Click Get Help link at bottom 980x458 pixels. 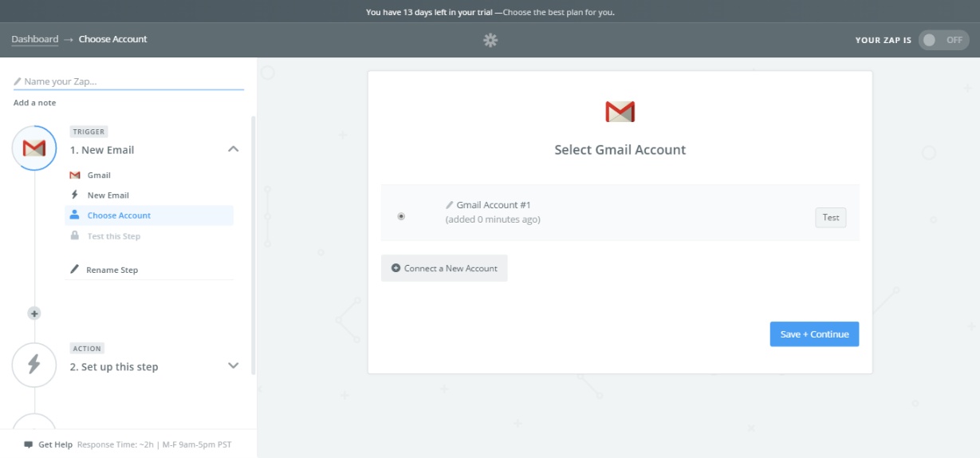55,444
